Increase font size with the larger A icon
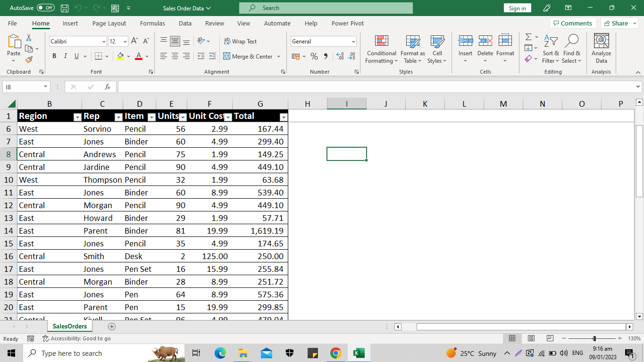Viewport: 644px width, 362px height. pos(134,41)
